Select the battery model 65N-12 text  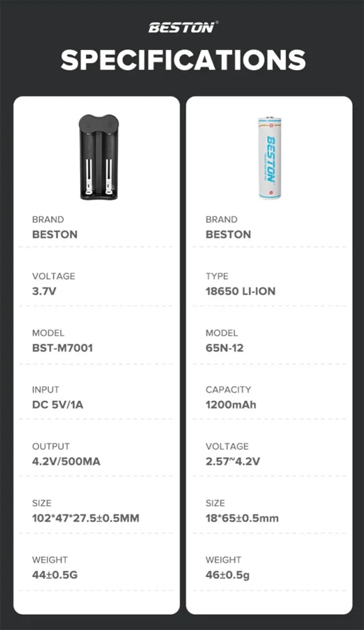[224, 348]
